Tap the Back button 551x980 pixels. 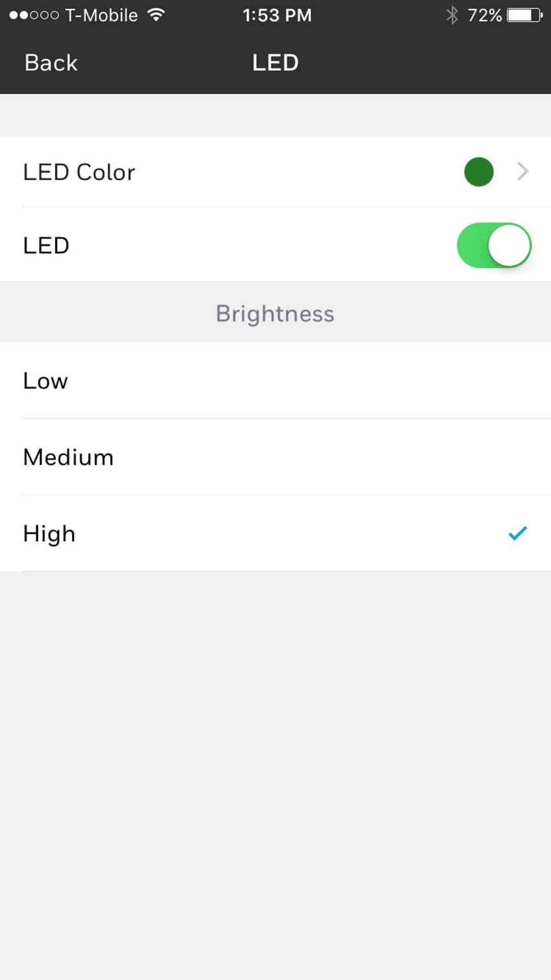tap(51, 63)
